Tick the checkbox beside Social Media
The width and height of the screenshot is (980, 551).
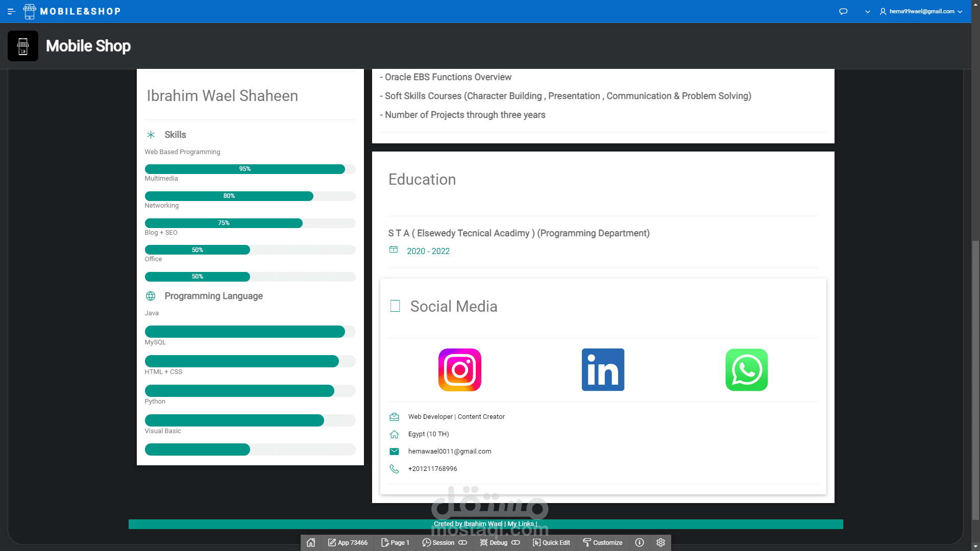[x=395, y=306]
